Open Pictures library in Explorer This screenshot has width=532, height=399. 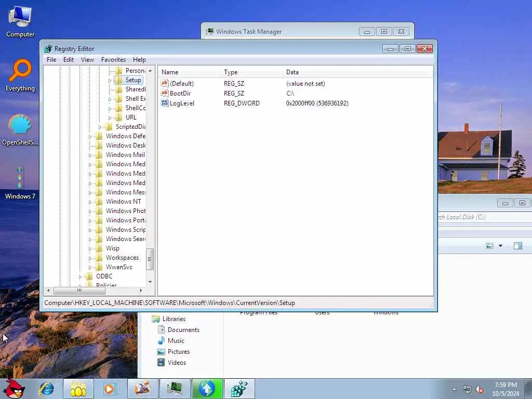point(179,352)
